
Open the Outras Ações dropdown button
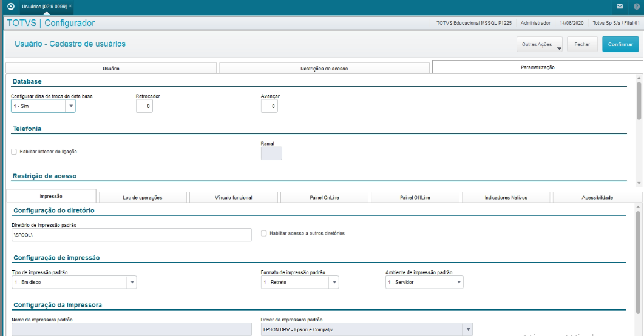point(539,44)
